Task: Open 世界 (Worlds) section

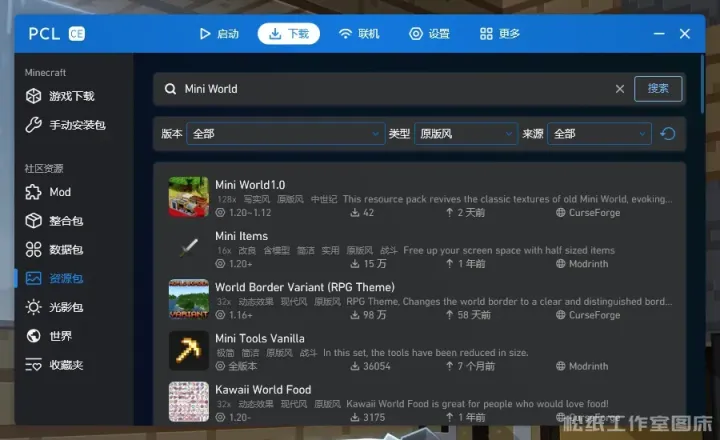Action: (49, 336)
